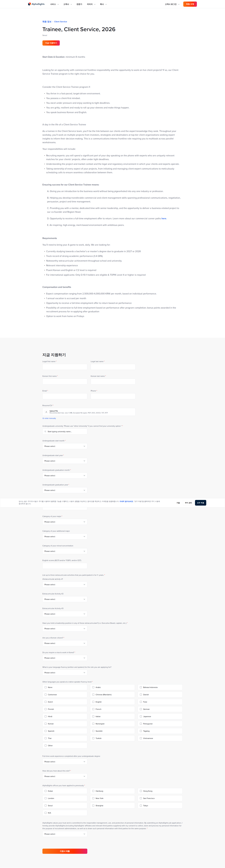Screen dimensions: 225x868
Task: Open the 서비스 menu in the top navigation
Action: [x=54, y=4]
